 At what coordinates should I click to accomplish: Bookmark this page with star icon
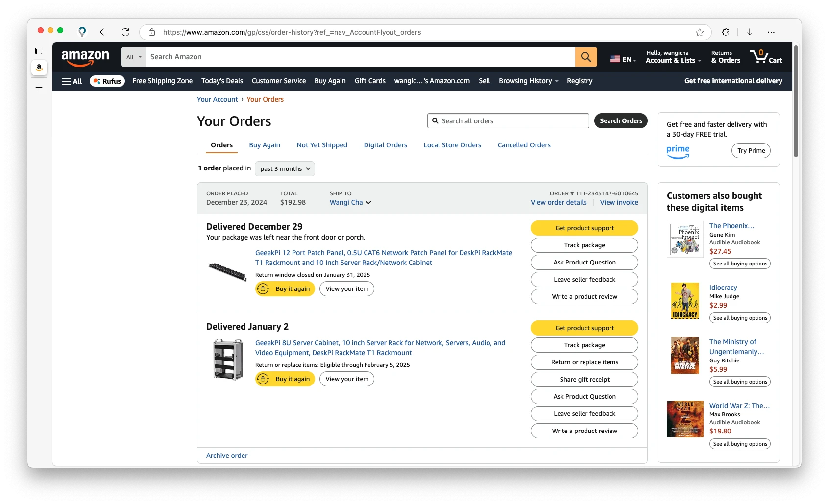700,32
